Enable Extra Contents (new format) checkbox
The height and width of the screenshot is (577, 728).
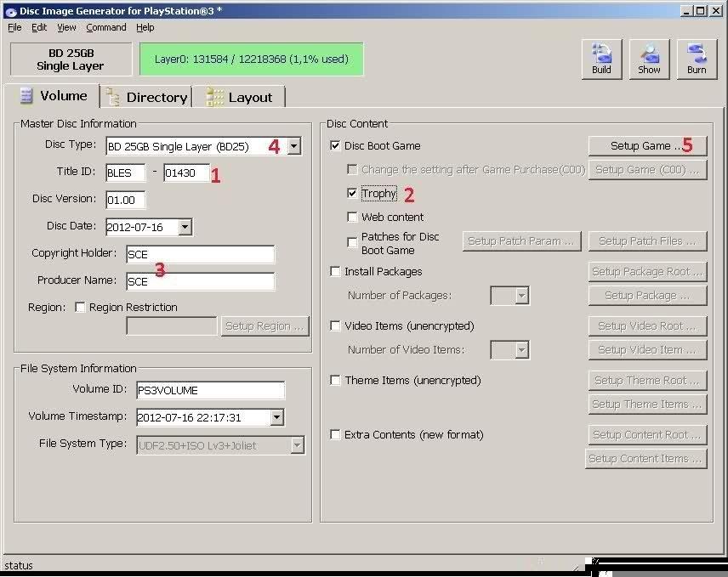point(335,434)
